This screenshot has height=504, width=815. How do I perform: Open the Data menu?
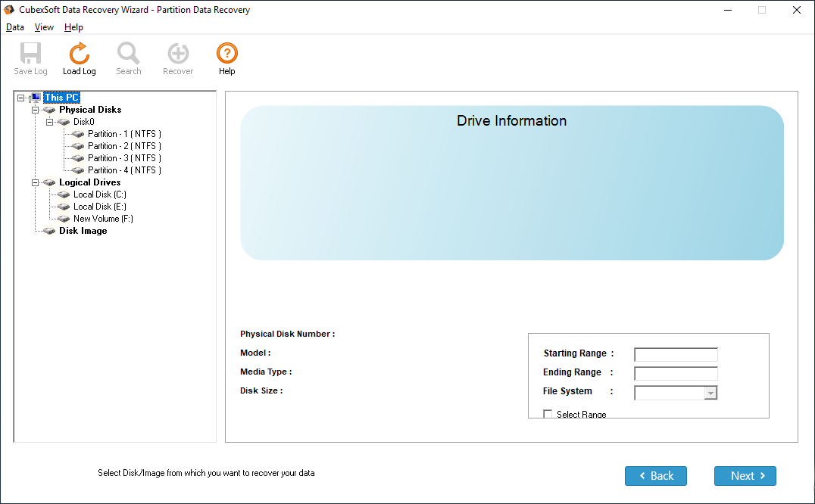[x=15, y=27]
